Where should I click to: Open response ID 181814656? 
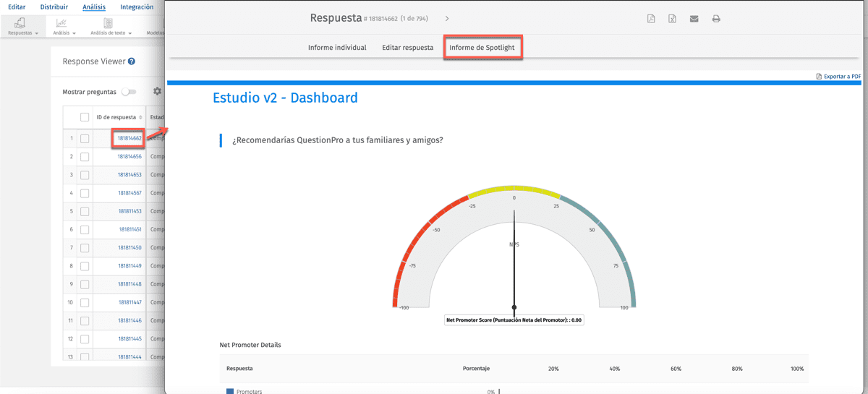[129, 156]
